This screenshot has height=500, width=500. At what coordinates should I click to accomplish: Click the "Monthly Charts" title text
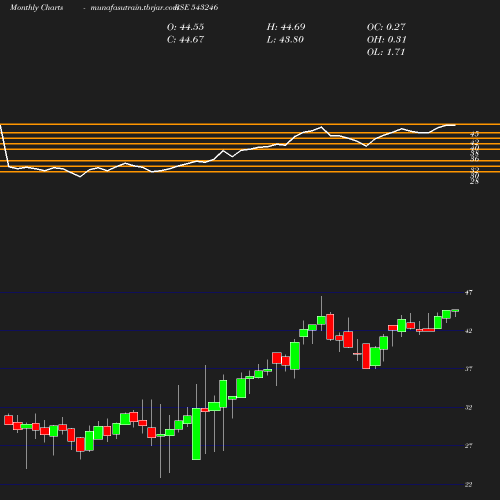click(37, 7)
